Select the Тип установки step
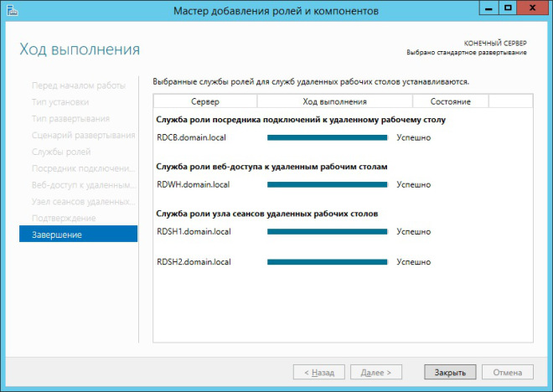This screenshot has width=553, height=392. (x=59, y=102)
